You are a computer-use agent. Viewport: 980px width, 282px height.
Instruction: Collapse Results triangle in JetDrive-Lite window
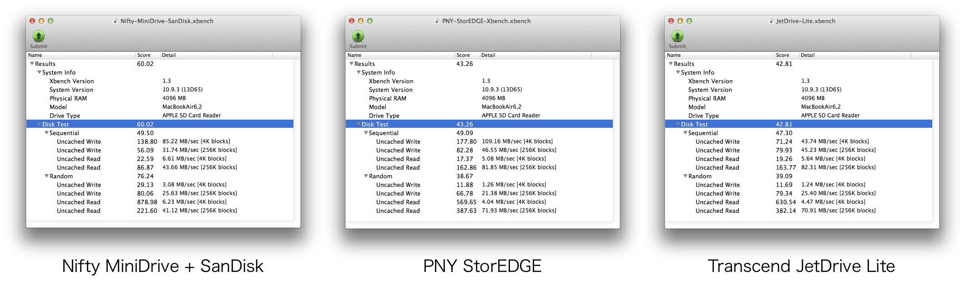coord(671,64)
